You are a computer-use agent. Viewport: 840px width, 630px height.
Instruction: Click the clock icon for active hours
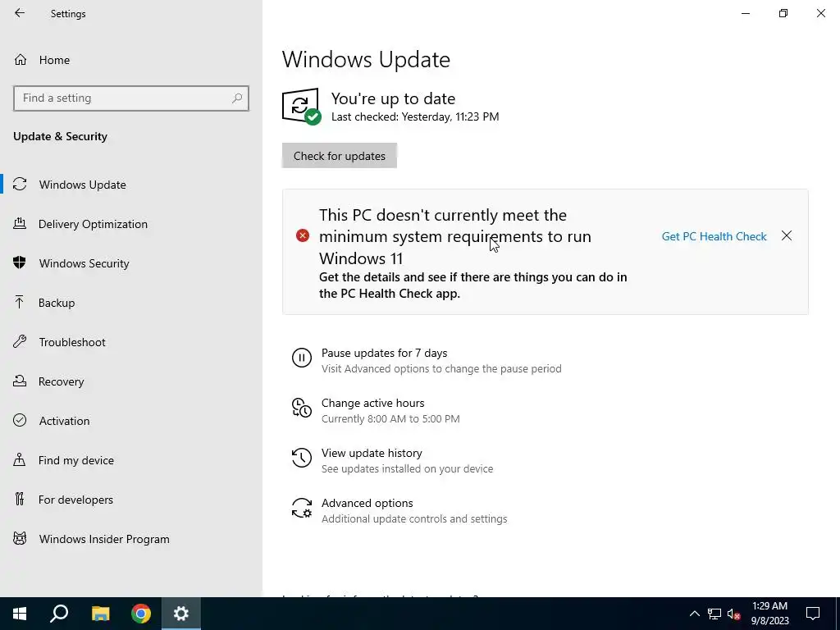tap(302, 408)
